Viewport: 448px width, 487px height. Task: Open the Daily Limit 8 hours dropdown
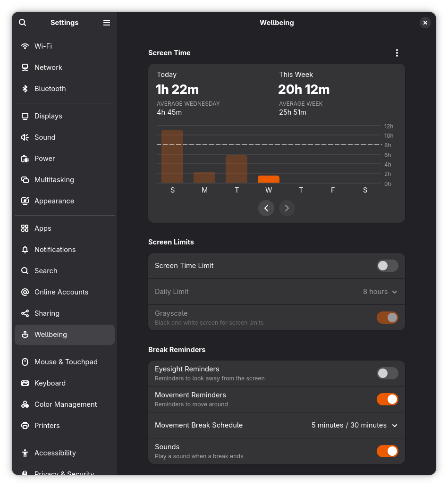pyautogui.click(x=380, y=292)
